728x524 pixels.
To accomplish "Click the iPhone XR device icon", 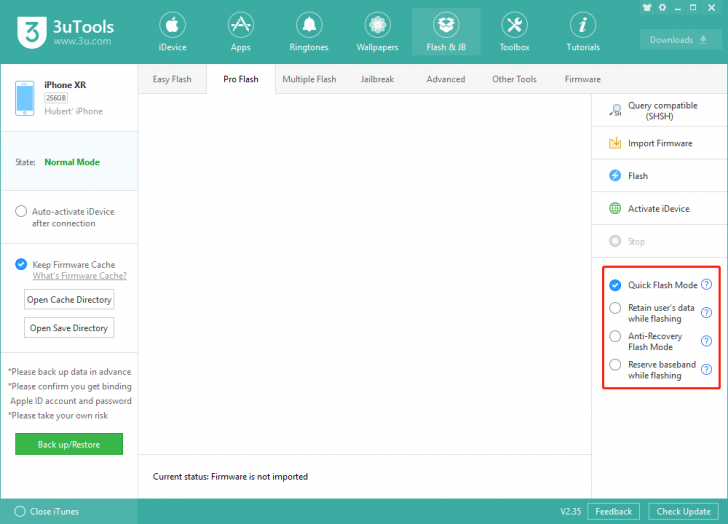I will point(25,98).
